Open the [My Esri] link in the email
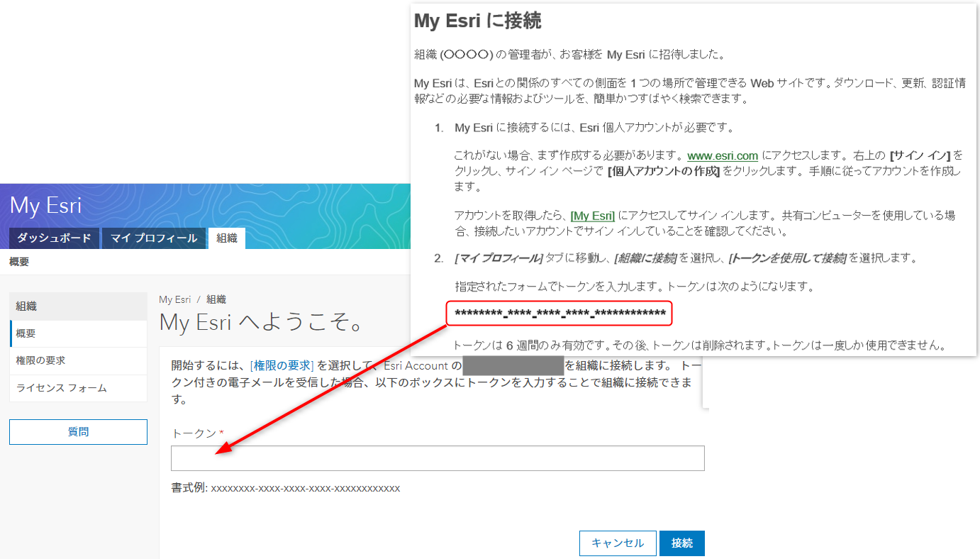The height and width of the screenshot is (559, 980). click(592, 216)
